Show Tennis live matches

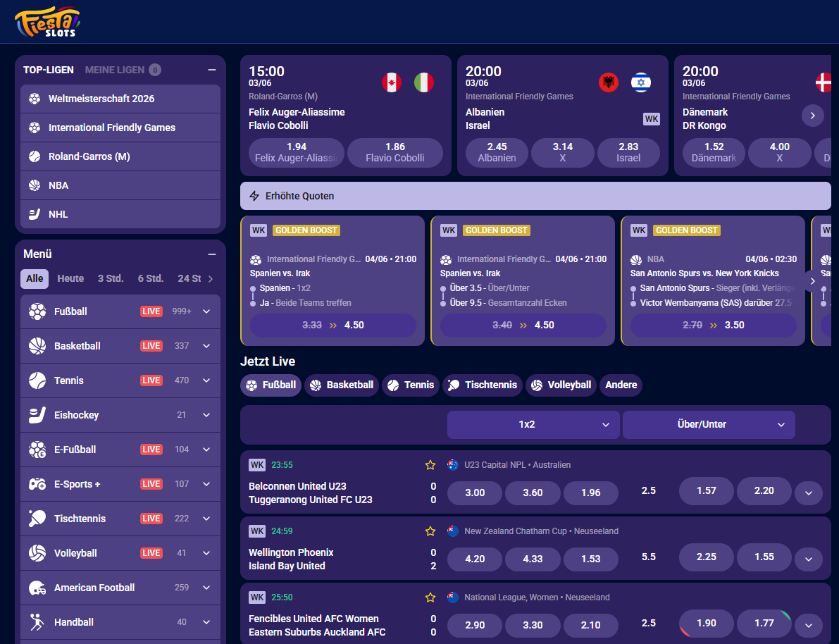411,385
